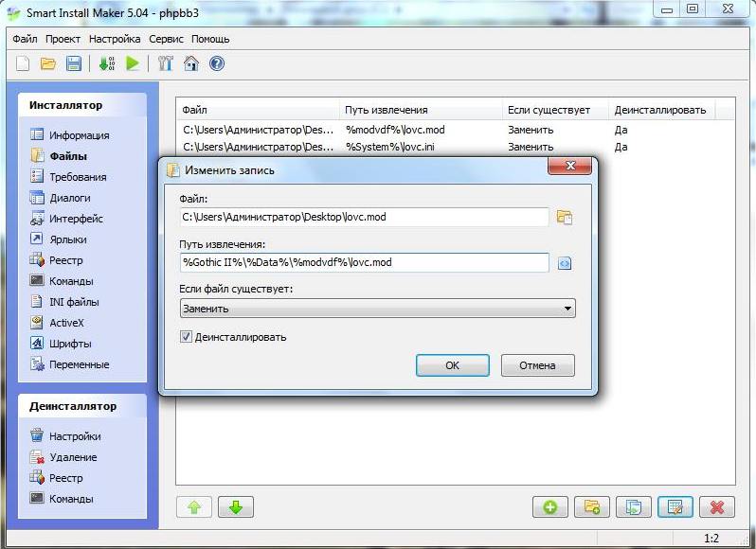
Task: Click the home page toolbar icon
Action: (191, 63)
